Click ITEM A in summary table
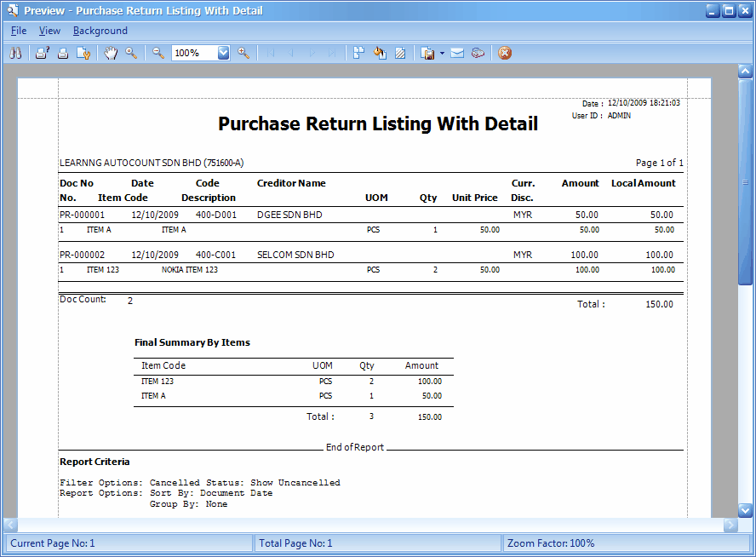756x557 pixels. coord(153,395)
